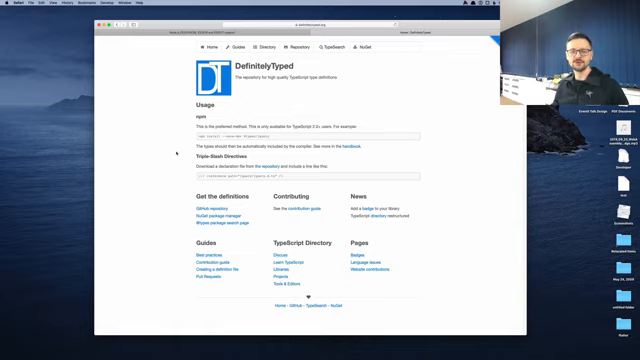
Task: Open the Directory navigation item
Action: [x=264, y=47]
